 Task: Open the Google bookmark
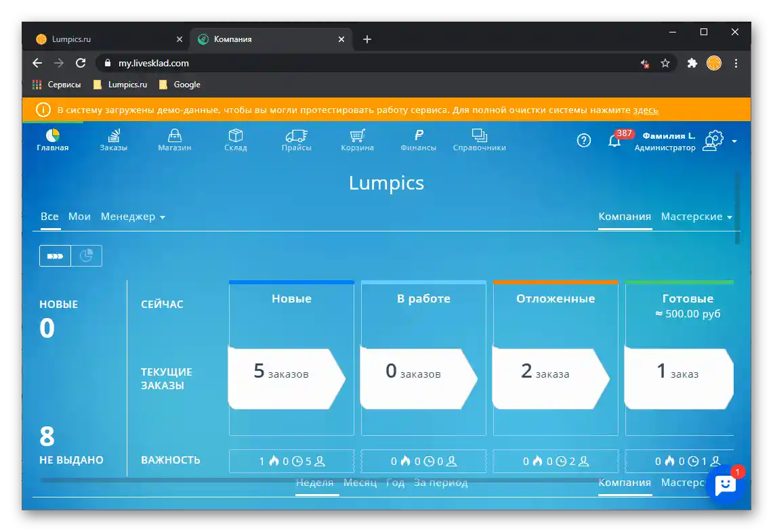click(180, 85)
